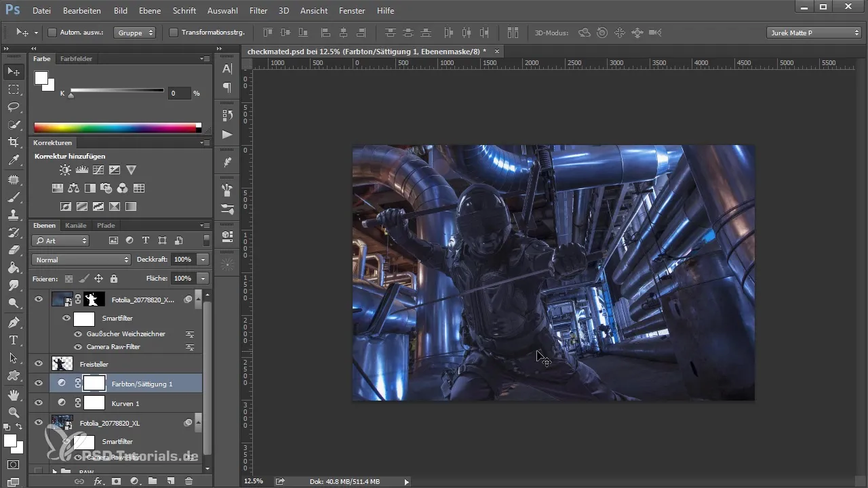Viewport: 868px width, 488px height.
Task: Open status bar info arrow menu
Action: [406, 481]
